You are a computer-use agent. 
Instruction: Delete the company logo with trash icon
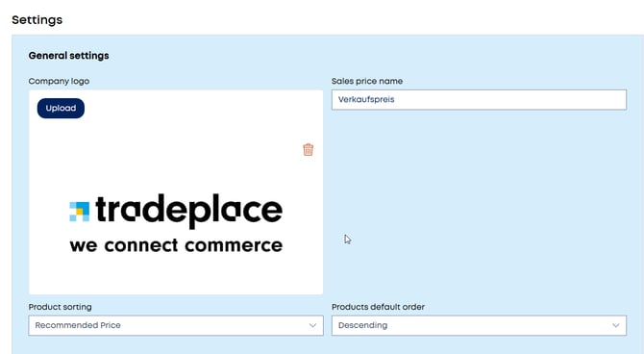click(x=308, y=150)
